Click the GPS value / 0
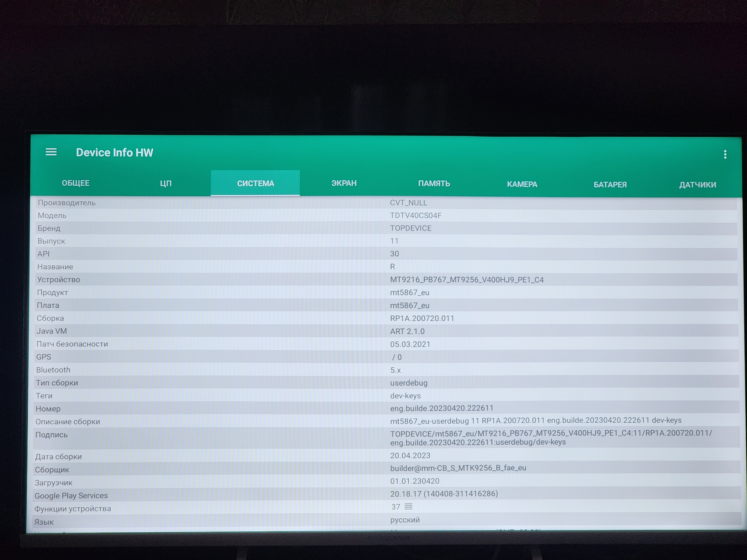The width and height of the screenshot is (747, 560). click(x=397, y=357)
